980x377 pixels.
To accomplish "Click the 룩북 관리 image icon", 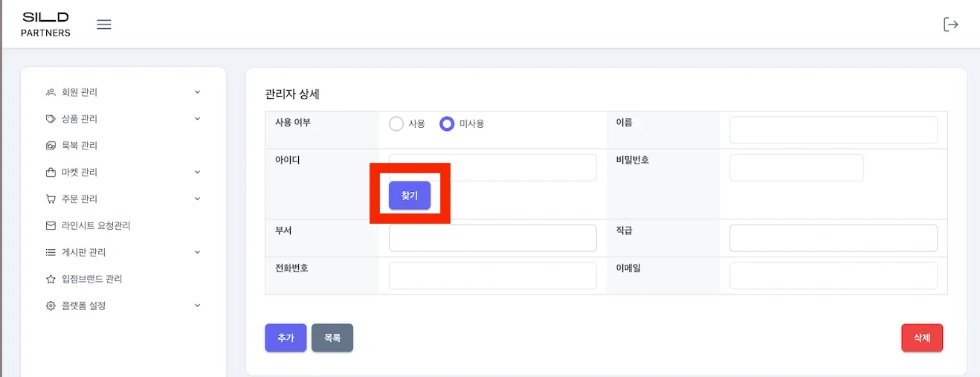I will (x=51, y=146).
